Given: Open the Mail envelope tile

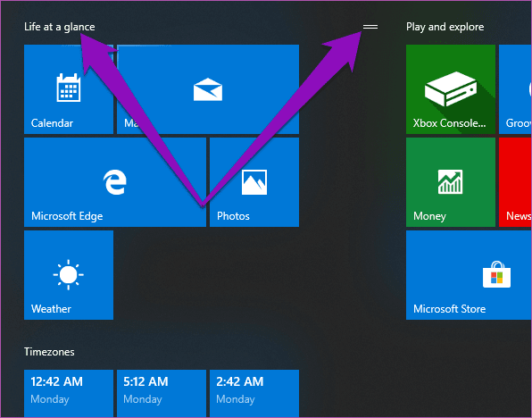Looking at the screenshot, I should (208, 89).
